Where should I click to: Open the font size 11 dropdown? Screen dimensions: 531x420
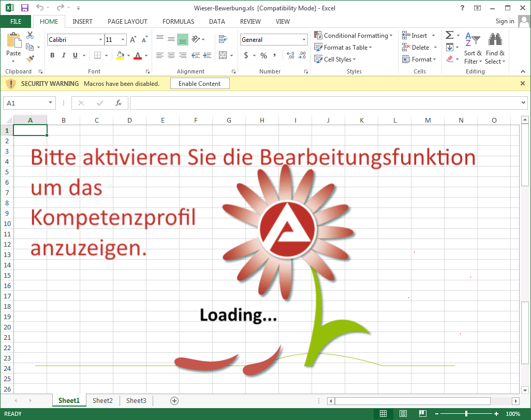(x=123, y=40)
